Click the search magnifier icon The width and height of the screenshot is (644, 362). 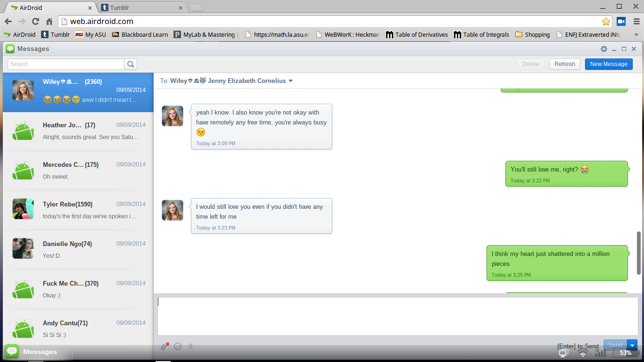[x=131, y=64]
